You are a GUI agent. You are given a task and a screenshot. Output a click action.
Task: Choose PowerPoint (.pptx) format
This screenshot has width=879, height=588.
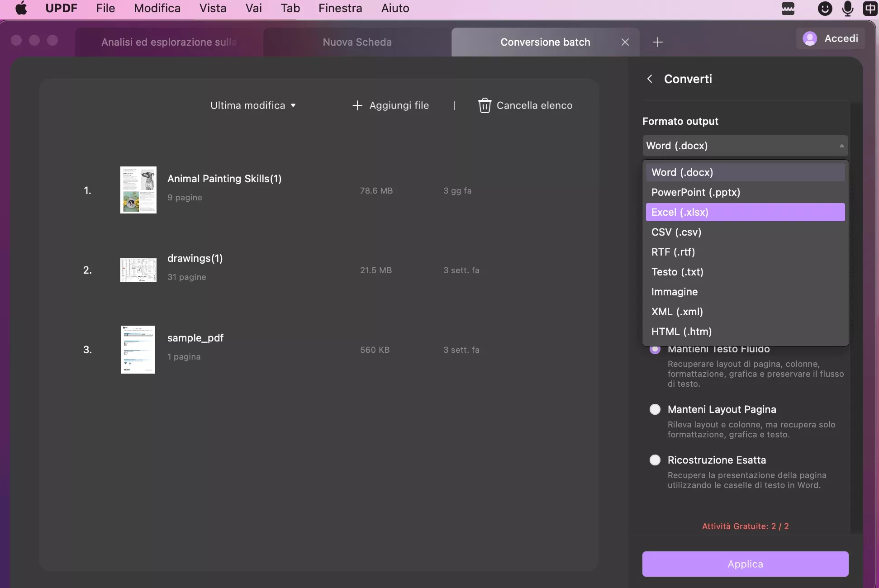click(745, 192)
